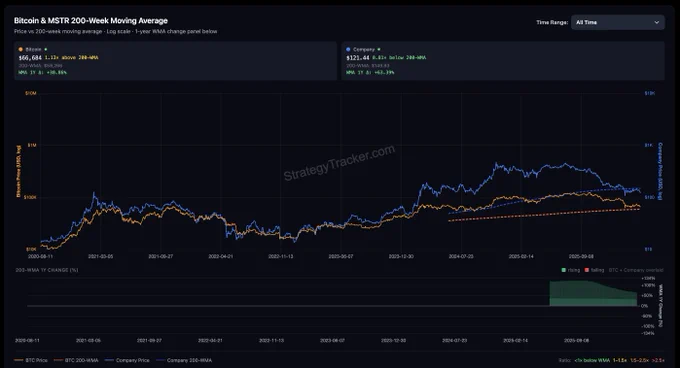
Task: Click the 'Bitcoin Price (USD, log)' axis title
Action: tap(18, 171)
